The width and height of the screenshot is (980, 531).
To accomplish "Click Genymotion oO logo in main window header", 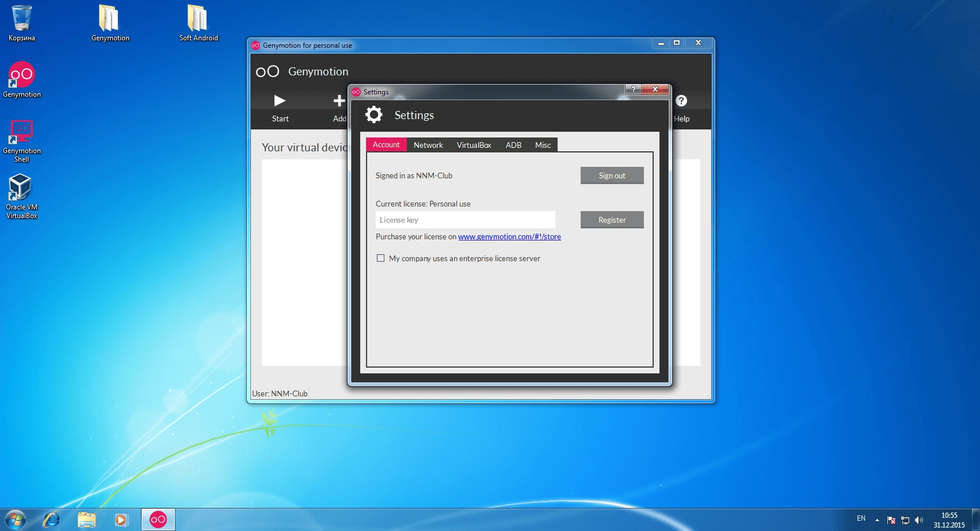I will 268,71.
